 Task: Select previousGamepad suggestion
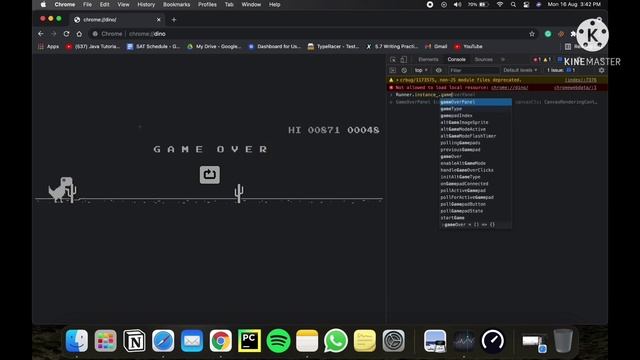(x=476, y=150)
